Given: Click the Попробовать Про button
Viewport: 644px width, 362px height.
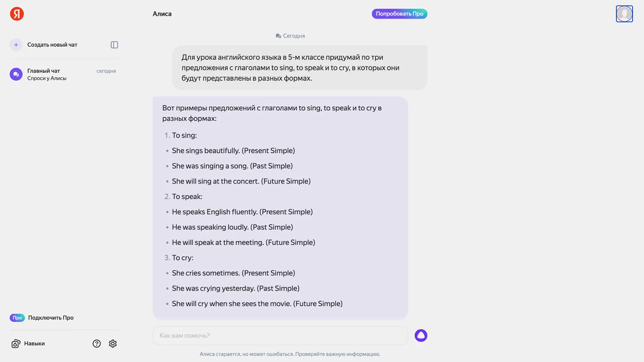Looking at the screenshot, I should click(399, 14).
